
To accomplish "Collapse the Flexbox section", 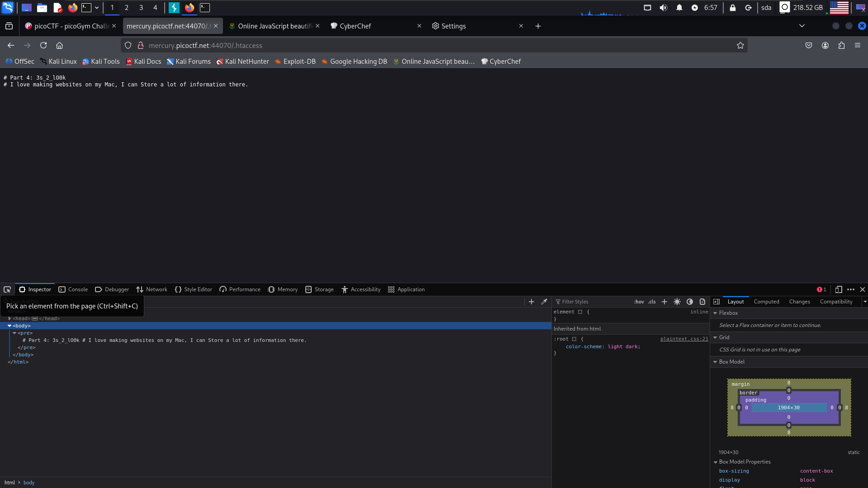I will coord(715,313).
